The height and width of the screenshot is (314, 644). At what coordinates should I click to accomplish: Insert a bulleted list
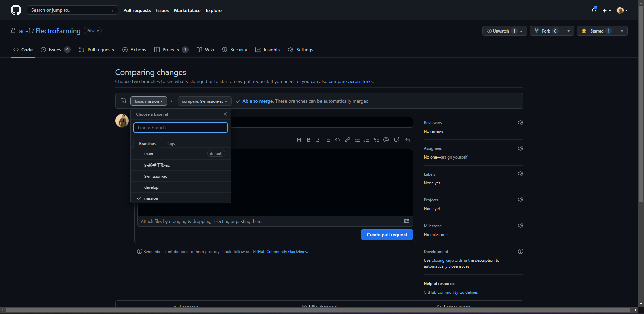pos(357,140)
